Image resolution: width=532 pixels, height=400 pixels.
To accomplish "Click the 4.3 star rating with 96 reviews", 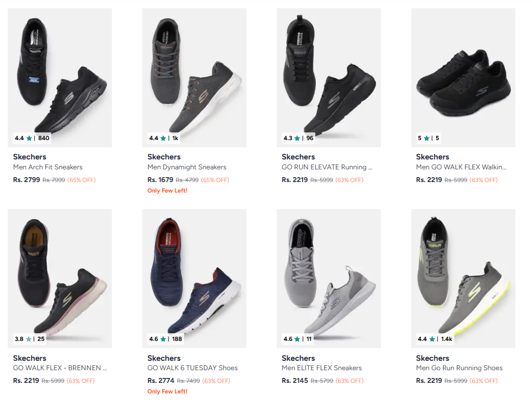I will [297, 138].
